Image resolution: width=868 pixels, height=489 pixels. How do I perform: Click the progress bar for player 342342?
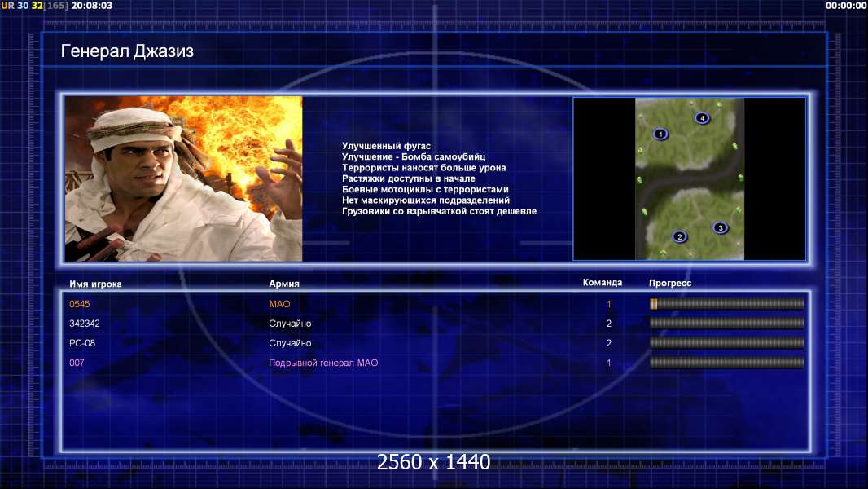tap(727, 324)
